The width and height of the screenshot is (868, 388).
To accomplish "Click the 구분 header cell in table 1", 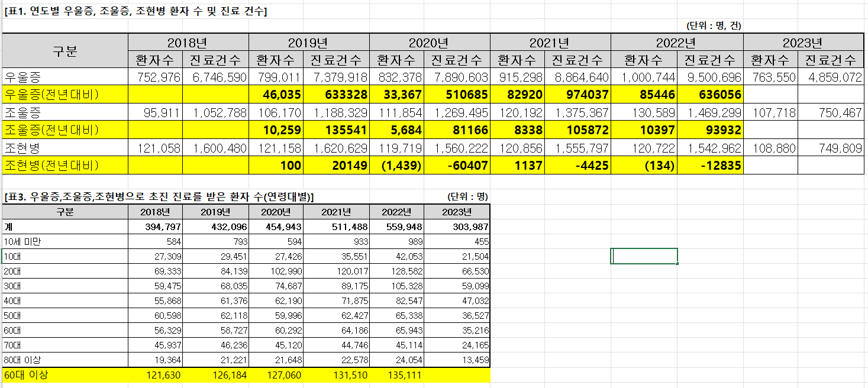I will pyautogui.click(x=65, y=51).
